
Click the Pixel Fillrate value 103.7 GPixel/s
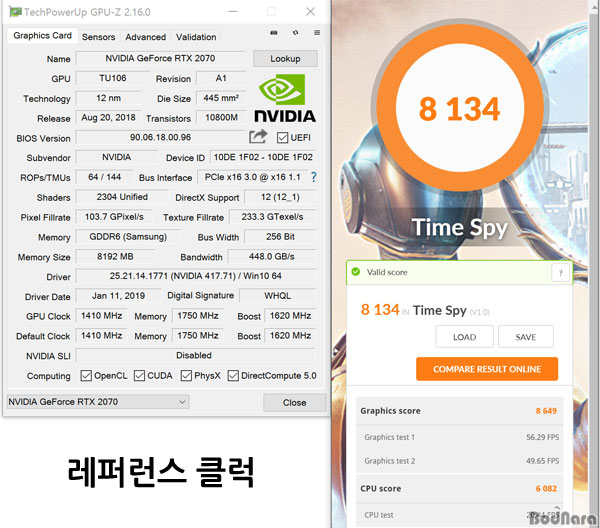point(114,217)
